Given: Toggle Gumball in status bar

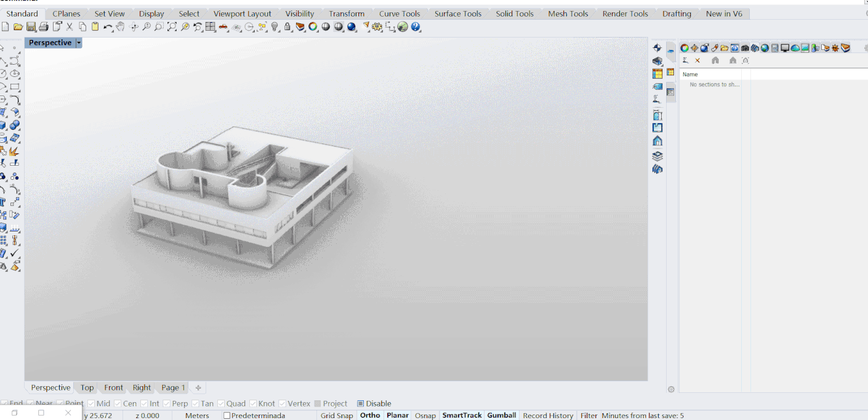Looking at the screenshot, I should pos(502,416).
